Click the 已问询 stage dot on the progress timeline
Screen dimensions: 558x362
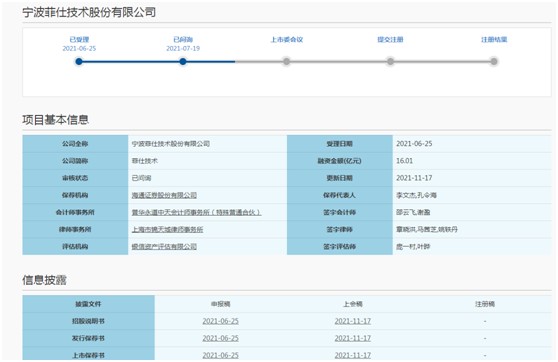(x=183, y=62)
